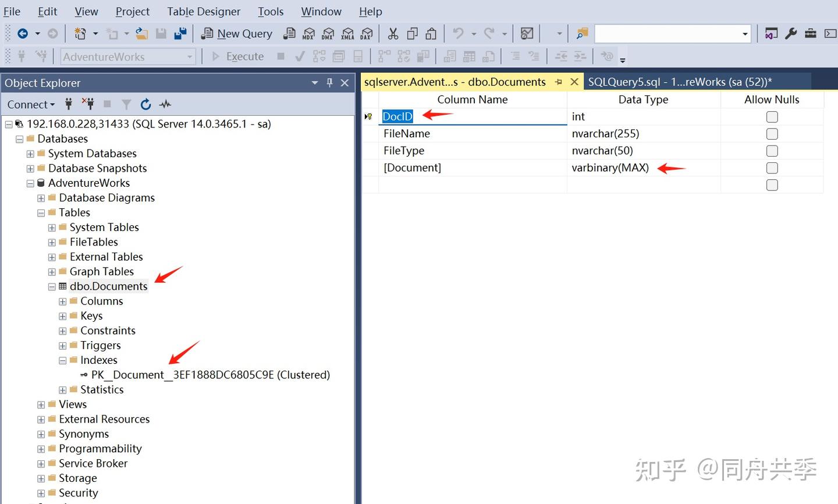This screenshot has height=504, width=838.
Task: Check Allow Nulls for the DocID column
Action: tap(772, 116)
